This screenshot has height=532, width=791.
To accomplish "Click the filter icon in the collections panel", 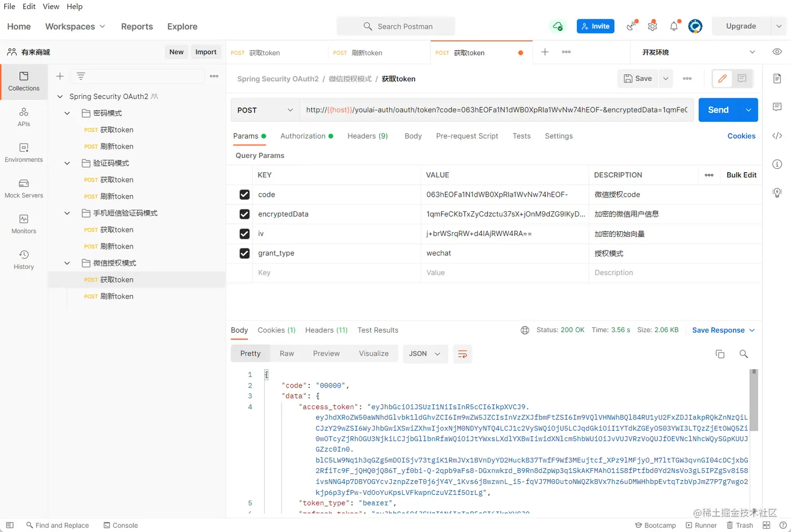I will tap(81, 76).
